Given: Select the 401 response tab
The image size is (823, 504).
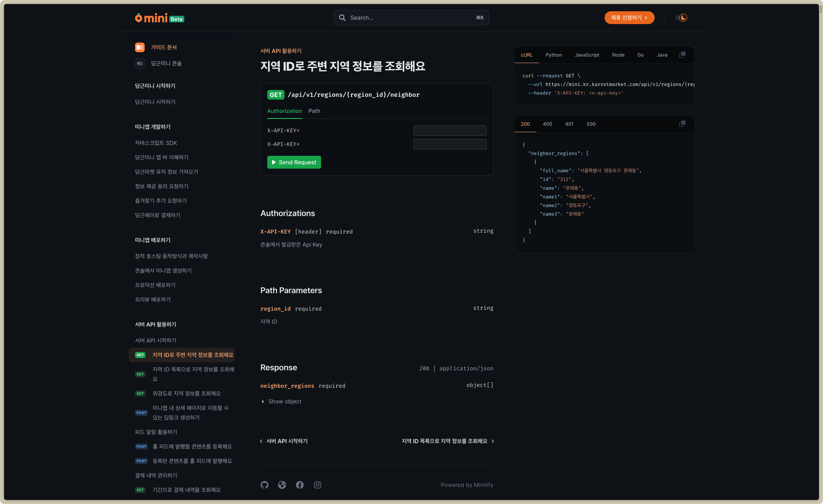Looking at the screenshot, I should tap(569, 124).
